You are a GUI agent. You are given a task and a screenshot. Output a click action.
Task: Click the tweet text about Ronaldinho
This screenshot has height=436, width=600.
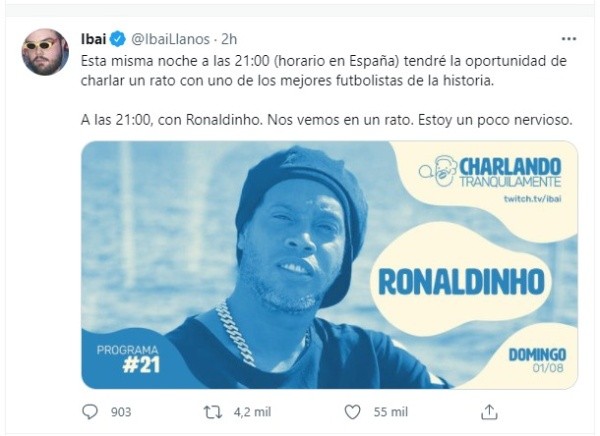coord(325,119)
